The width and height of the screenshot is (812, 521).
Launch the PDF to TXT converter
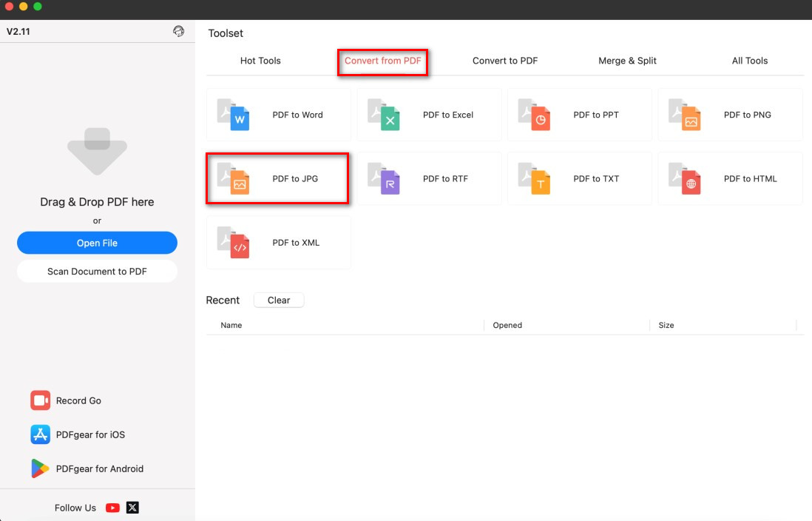pyautogui.click(x=580, y=178)
